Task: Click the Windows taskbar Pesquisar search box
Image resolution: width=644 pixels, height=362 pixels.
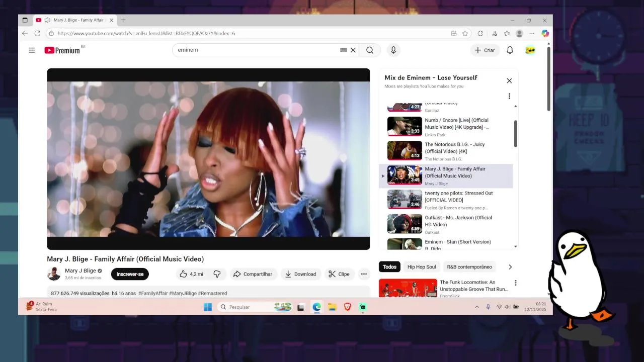Action: pos(255,307)
